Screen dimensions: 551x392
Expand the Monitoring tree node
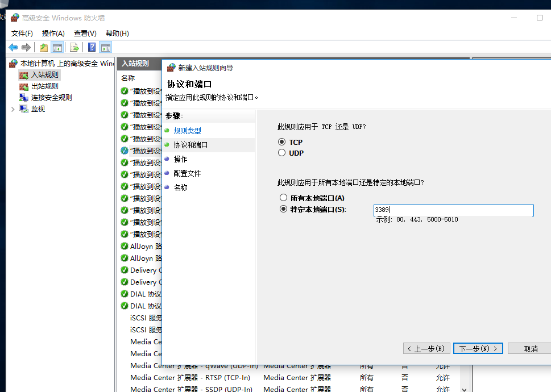pos(13,109)
